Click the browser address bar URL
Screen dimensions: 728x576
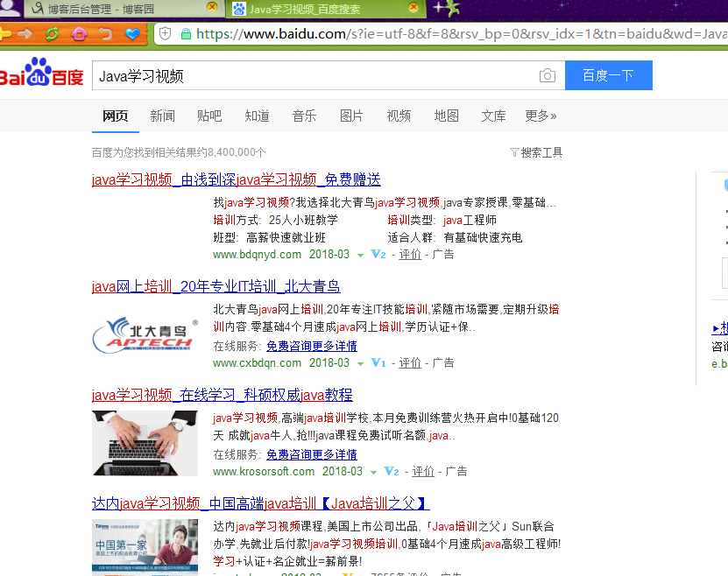[x=460, y=34]
